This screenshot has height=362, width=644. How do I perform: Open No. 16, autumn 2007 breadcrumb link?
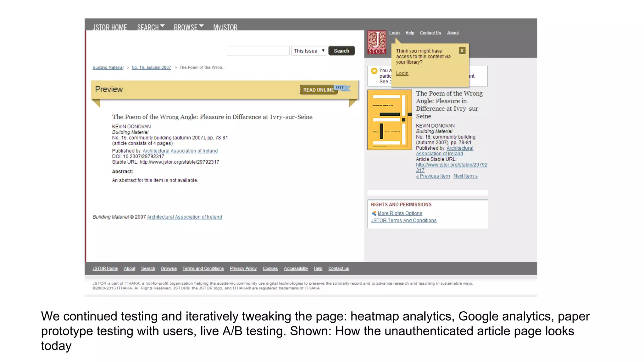point(151,68)
